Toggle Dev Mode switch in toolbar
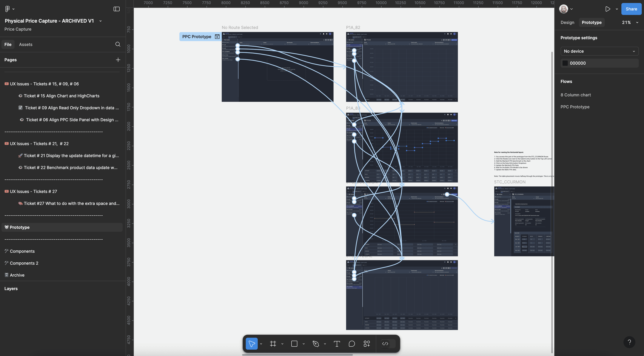This screenshot has height=356, width=644. [388, 344]
